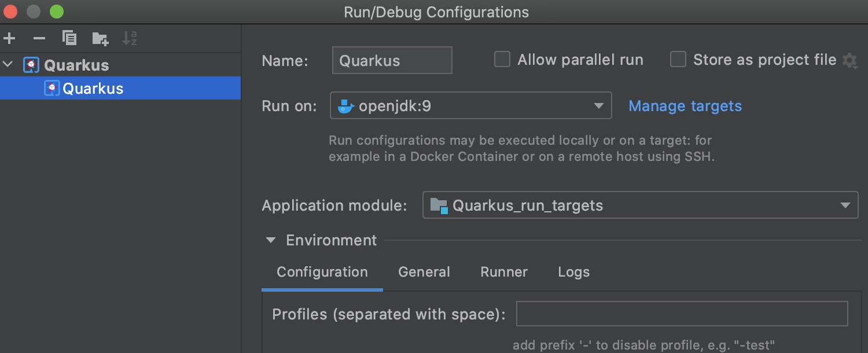This screenshot has height=353, width=868.
Task: Click the Manage targets link
Action: click(685, 106)
